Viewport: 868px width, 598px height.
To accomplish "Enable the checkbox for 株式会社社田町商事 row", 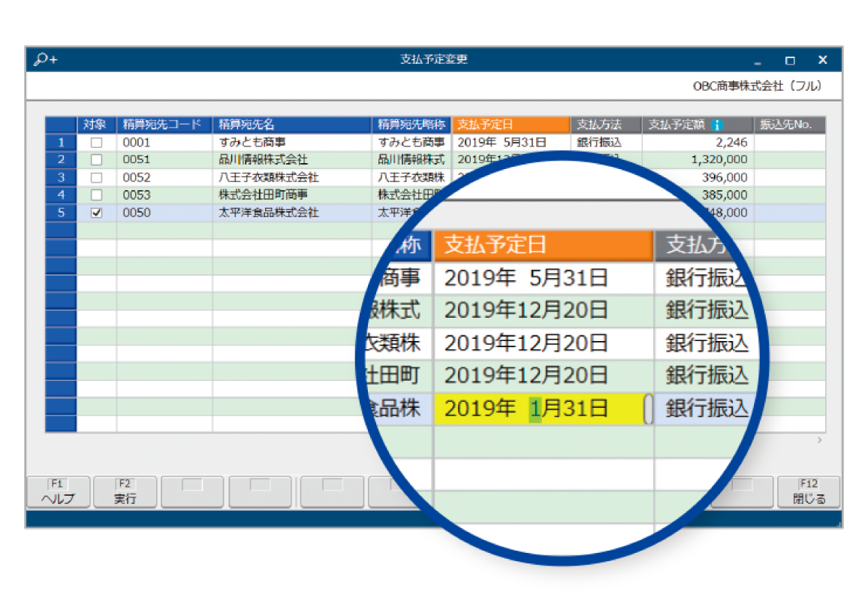I will (x=96, y=195).
